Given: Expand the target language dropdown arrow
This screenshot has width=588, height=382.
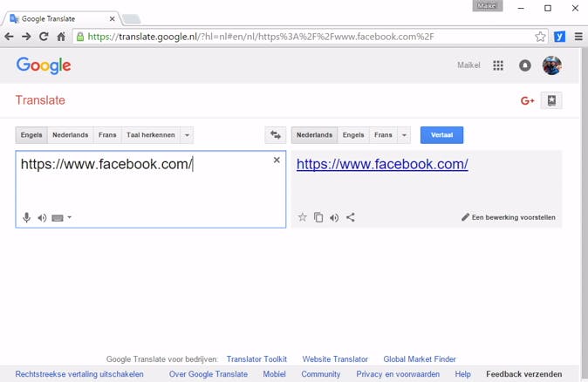Looking at the screenshot, I should (404, 135).
